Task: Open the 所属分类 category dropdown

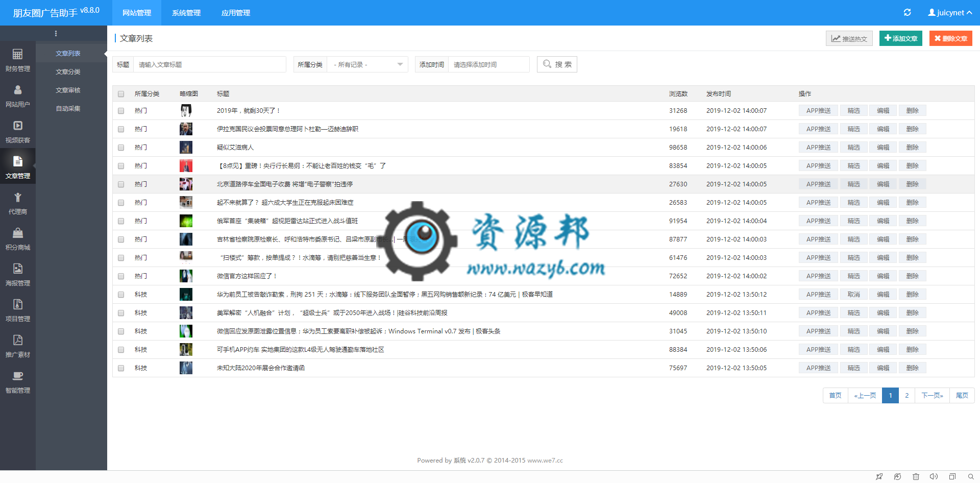Action: (367, 65)
